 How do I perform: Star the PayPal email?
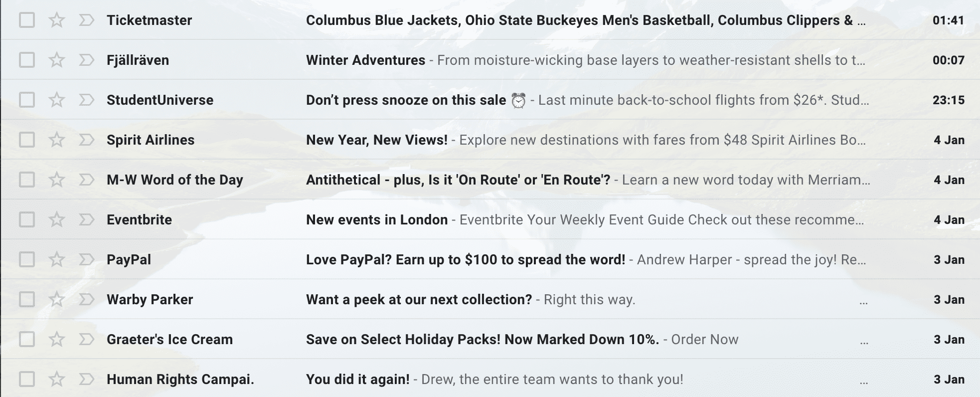(x=56, y=259)
